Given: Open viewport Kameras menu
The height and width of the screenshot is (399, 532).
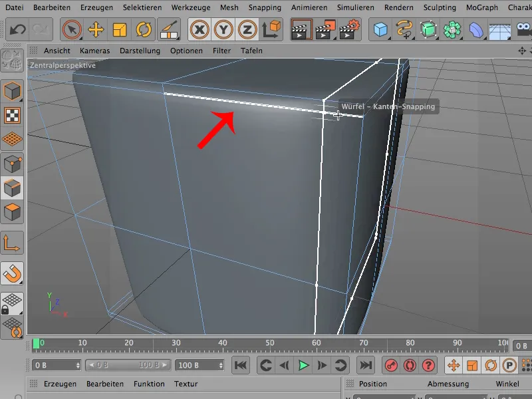Looking at the screenshot, I should point(94,51).
